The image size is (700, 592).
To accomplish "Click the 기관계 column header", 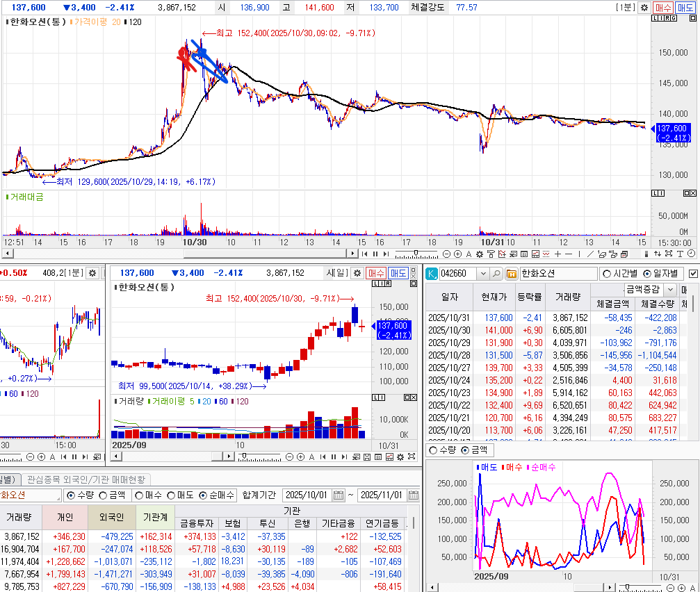I will tap(155, 517).
